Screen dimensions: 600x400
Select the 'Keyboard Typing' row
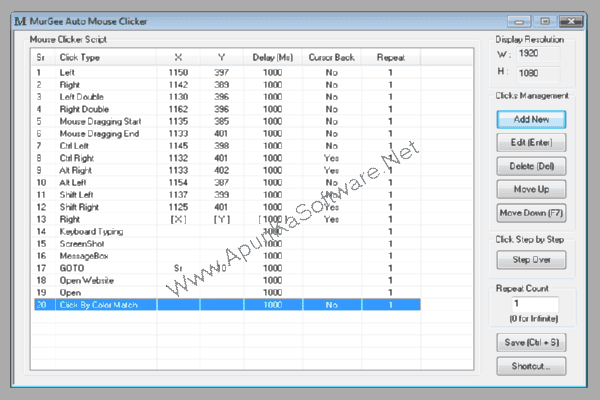click(227, 232)
